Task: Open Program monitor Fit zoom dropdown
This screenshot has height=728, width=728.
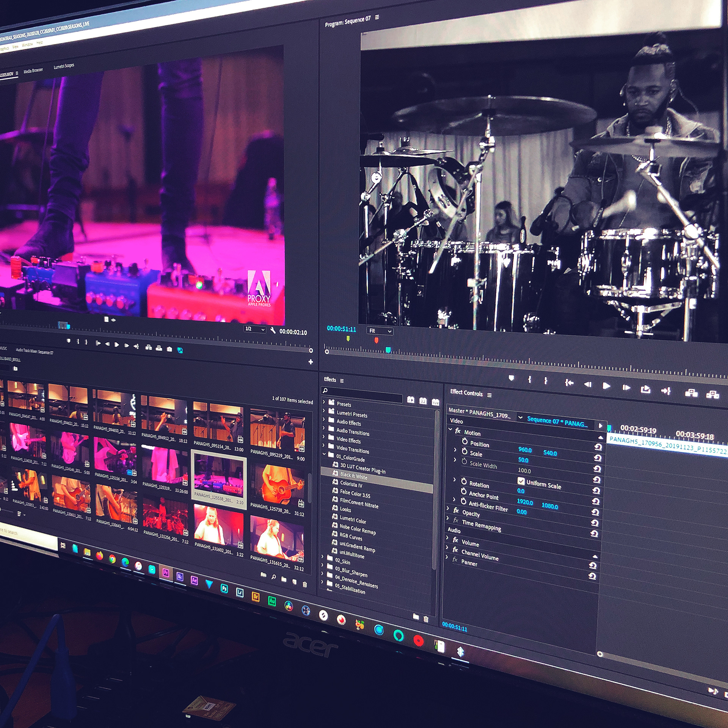Action: coord(380,331)
